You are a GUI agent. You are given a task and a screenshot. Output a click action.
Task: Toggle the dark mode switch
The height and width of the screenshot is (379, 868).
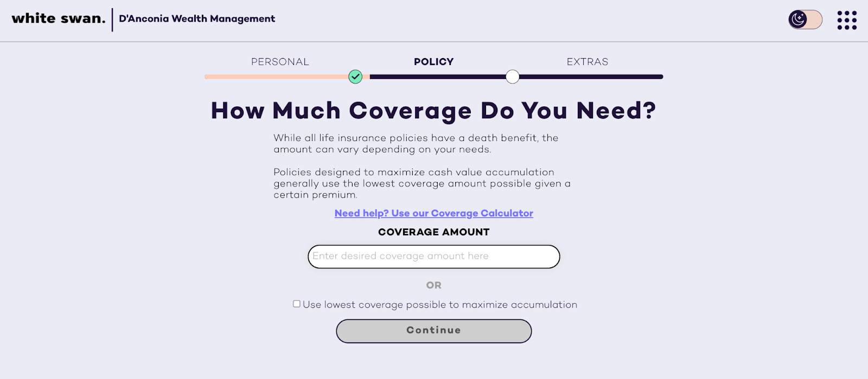pyautogui.click(x=806, y=20)
